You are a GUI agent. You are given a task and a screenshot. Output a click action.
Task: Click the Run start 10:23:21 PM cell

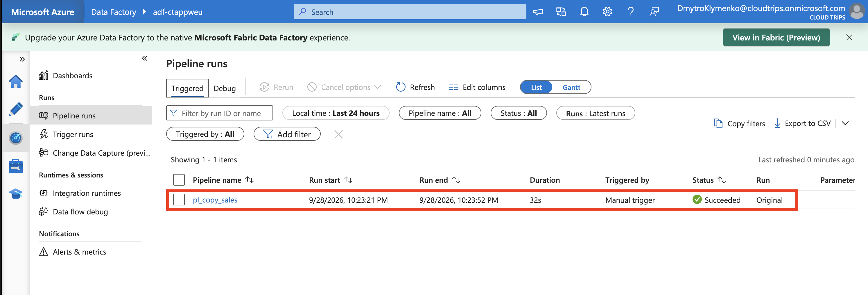pos(348,200)
